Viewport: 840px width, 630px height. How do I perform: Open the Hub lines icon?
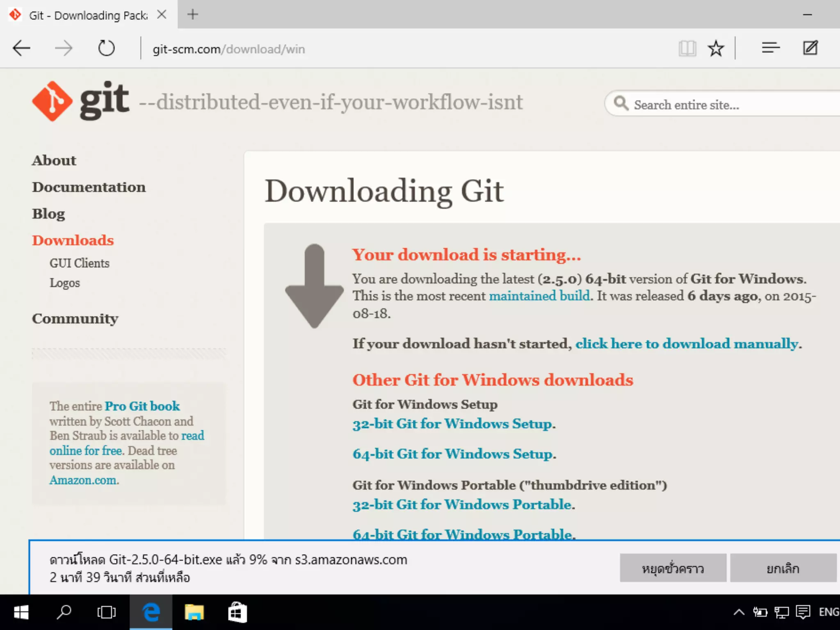point(771,48)
